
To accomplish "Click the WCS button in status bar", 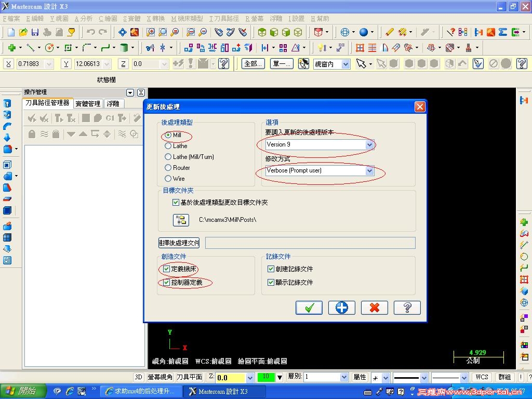I will [x=482, y=377].
